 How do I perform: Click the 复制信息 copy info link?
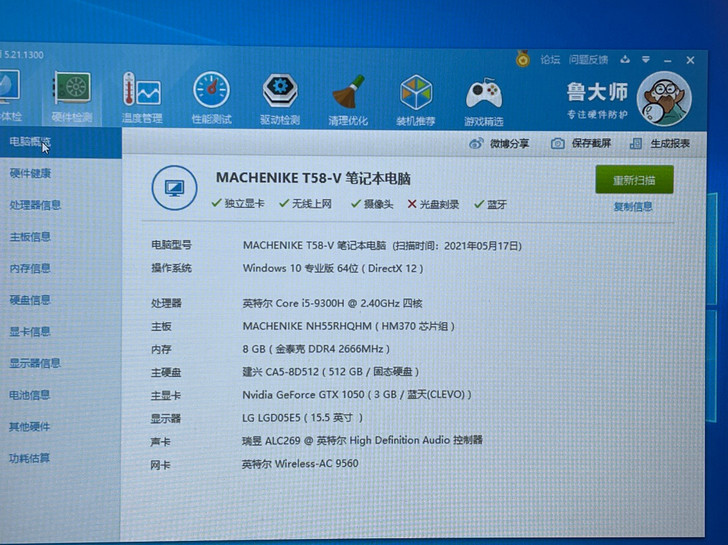pos(633,207)
